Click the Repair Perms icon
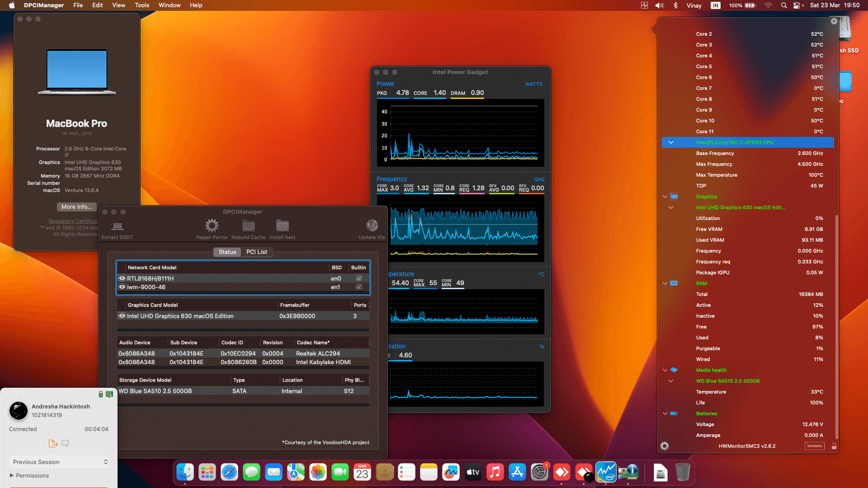 [x=212, y=225]
